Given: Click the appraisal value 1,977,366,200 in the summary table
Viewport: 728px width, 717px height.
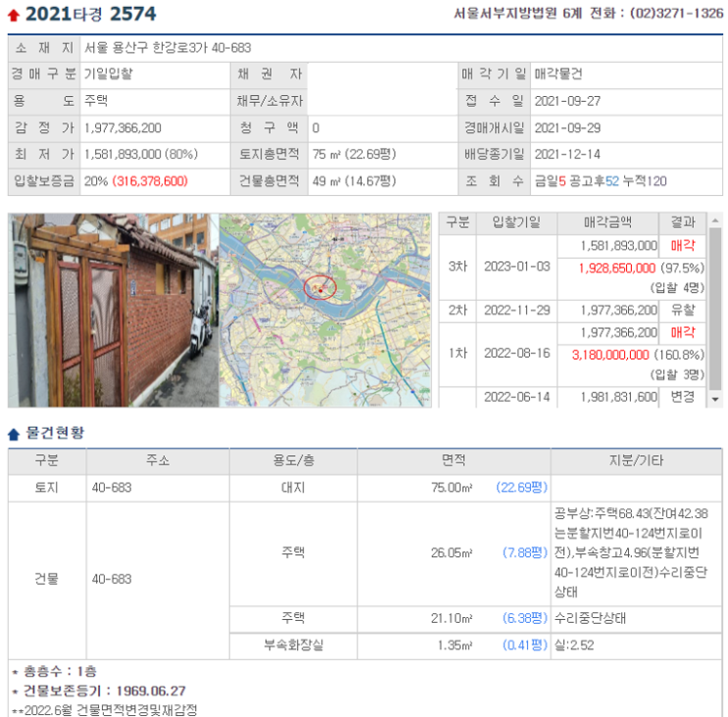Looking at the screenshot, I should [x=122, y=127].
